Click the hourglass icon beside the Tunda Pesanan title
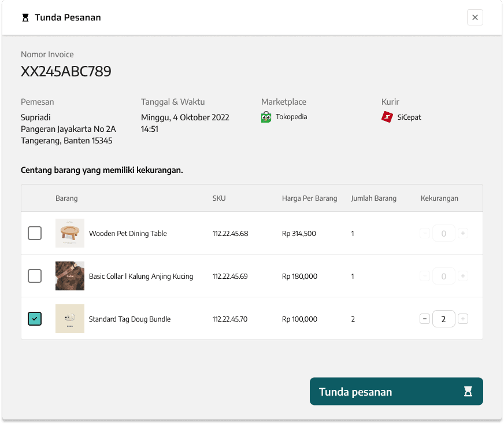The height and width of the screenshot is (424, 504). tap(25, 17)
